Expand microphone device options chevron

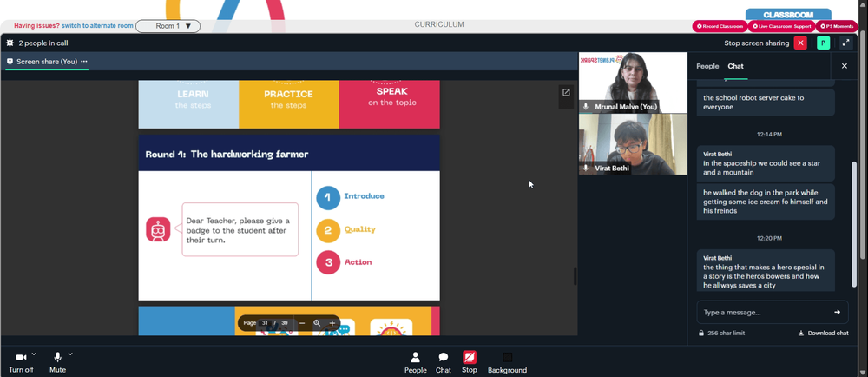(70, 354)
